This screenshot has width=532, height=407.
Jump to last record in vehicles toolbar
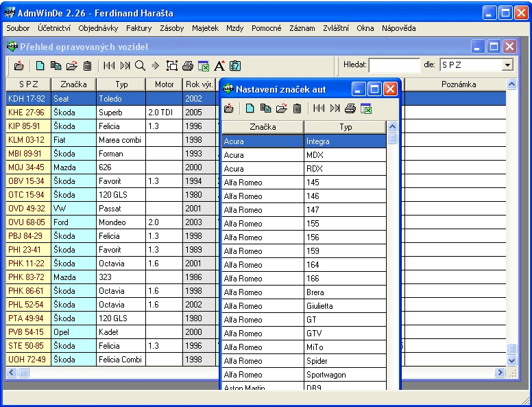[x=125, y=66]
